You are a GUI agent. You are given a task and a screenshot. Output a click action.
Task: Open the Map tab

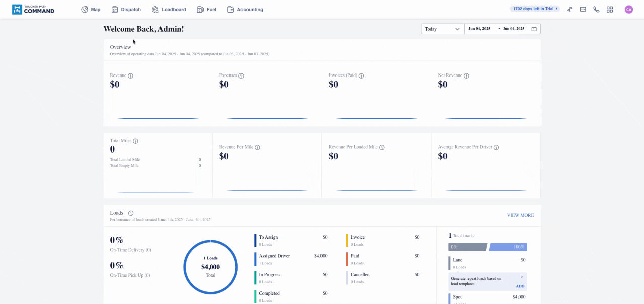click(x=91, y=10)
